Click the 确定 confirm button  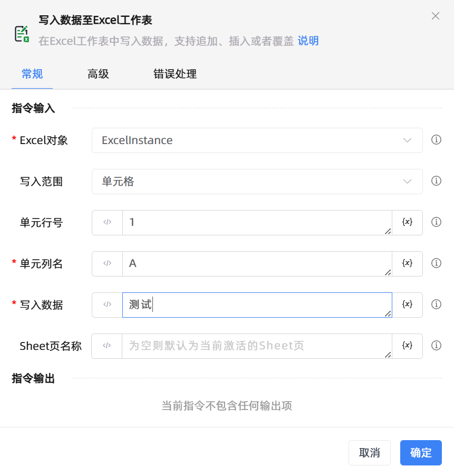[x=420, y=452]
